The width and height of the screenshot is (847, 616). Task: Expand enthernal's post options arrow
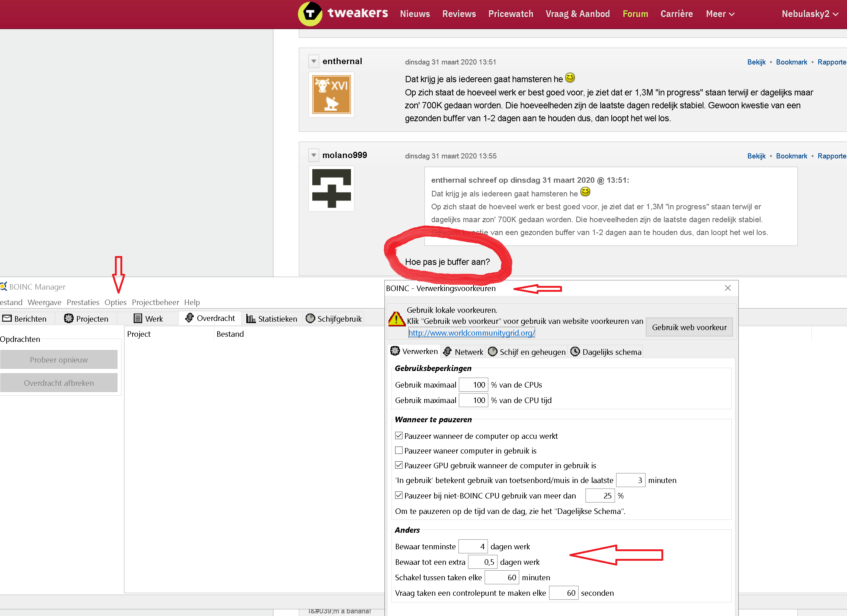(314, 61)
